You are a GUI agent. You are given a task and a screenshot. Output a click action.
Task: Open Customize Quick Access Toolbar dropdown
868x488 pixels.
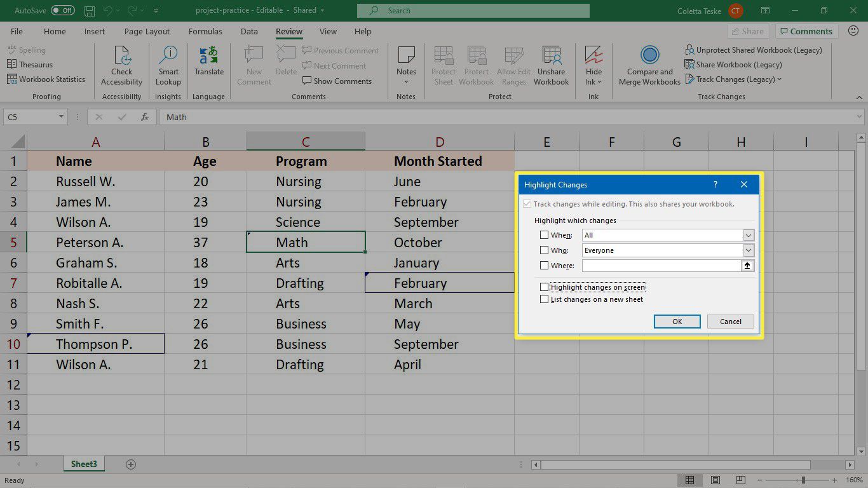coord(156,11)
